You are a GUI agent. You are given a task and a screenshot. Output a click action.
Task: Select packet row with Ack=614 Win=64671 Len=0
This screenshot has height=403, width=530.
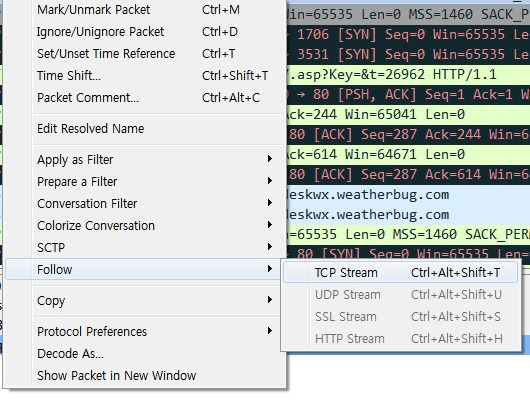pyautogui.click(x=408, y=155)
